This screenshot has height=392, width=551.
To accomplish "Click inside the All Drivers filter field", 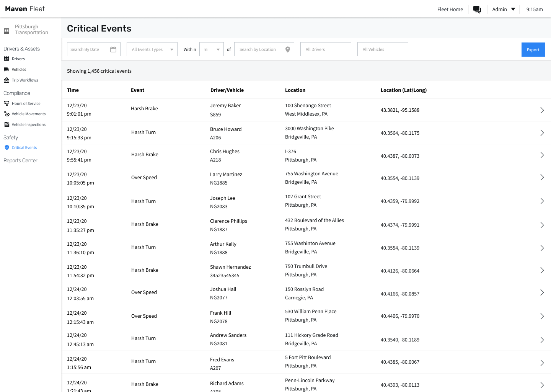I will (x=326, y=49).
